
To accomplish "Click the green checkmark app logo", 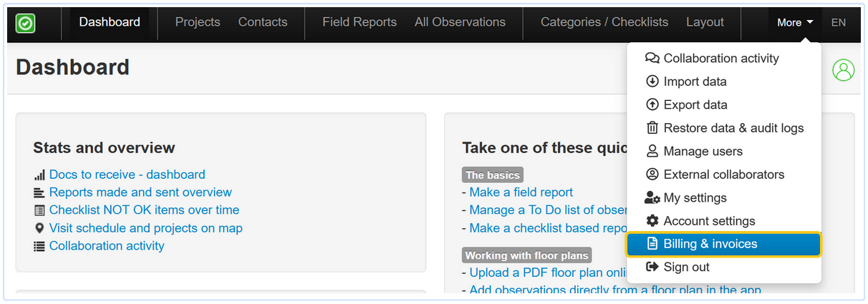I will tap(26, 23).
